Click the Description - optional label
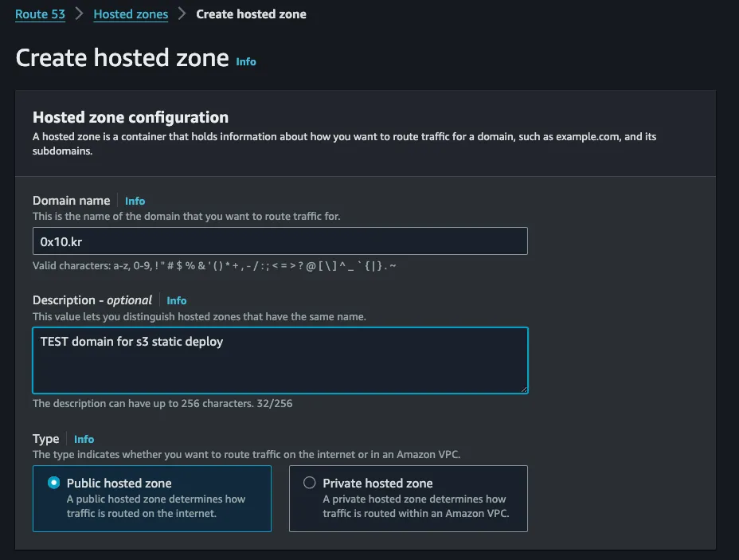Screen dimensions: 739x560 92,300
